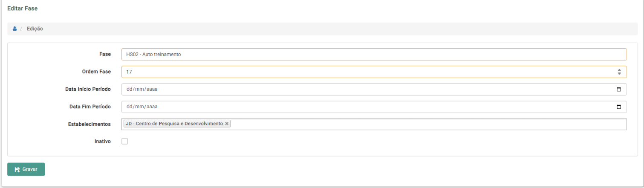Open the Estabelecimentos multi-select empty area
644x188 pixels.
coord(426,124)
